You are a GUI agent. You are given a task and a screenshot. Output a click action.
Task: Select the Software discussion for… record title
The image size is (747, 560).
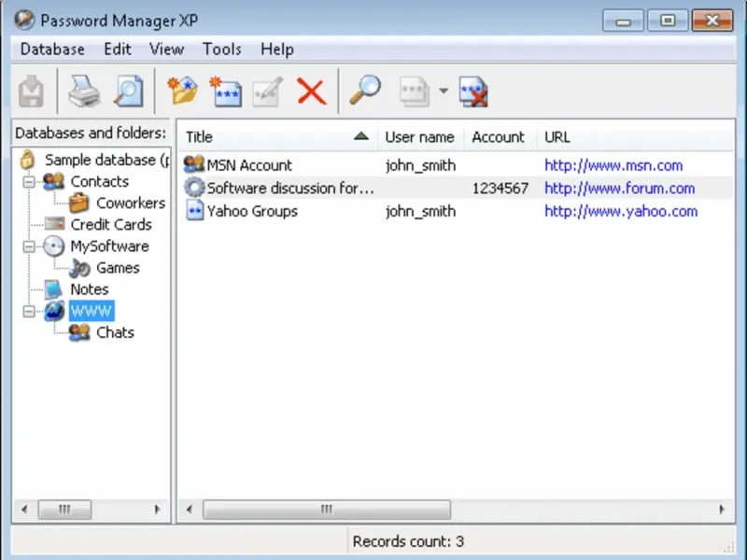(290, 189)
